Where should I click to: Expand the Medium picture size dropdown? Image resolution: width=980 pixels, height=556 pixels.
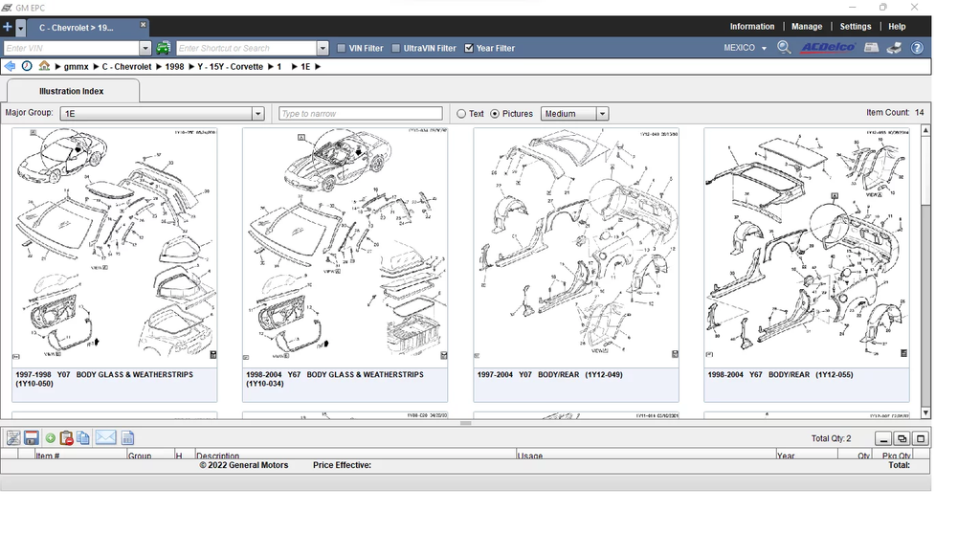[602, 114]
